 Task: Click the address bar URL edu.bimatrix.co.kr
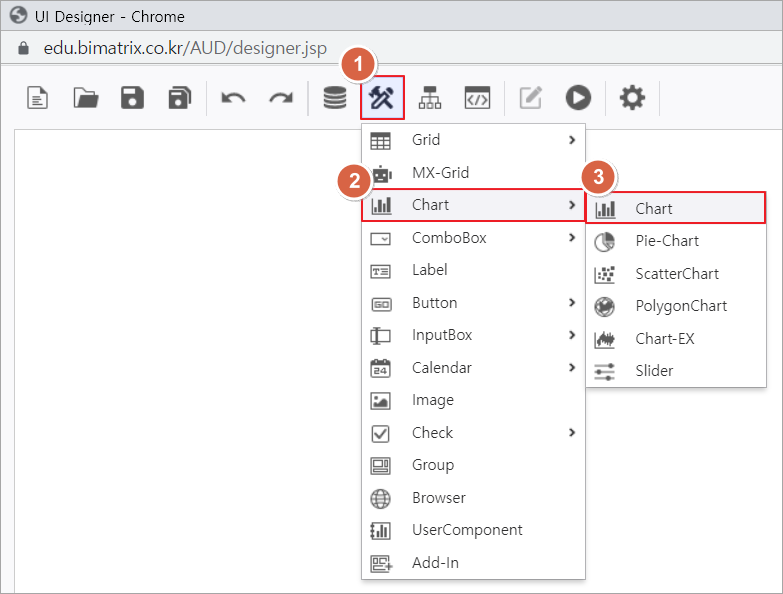pos(185,48)
